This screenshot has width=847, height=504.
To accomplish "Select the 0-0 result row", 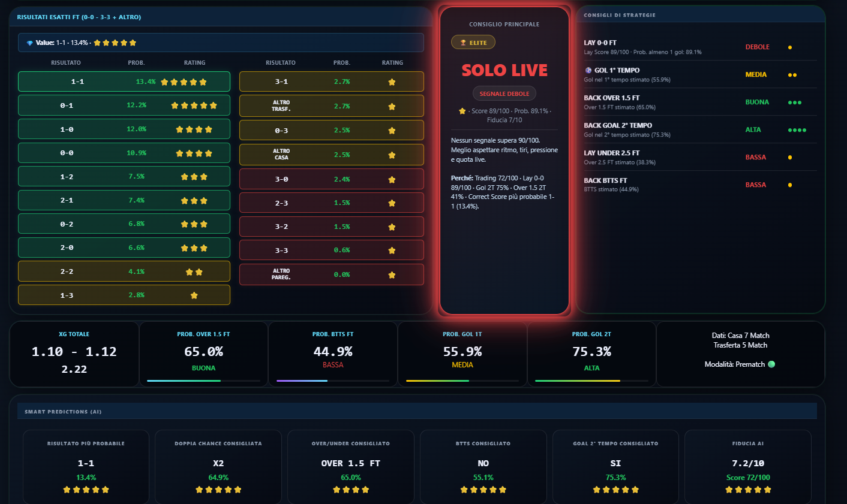I will [x=124, y=153].
